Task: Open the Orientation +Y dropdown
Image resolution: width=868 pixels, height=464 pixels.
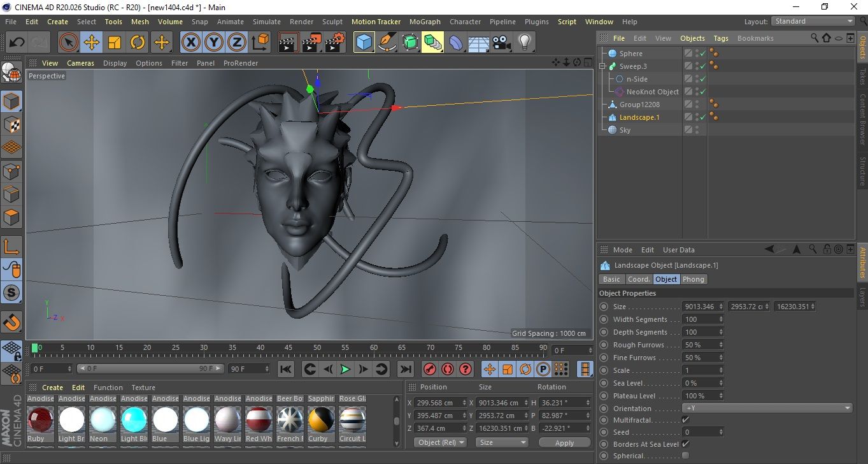Action: pos(767,408)
